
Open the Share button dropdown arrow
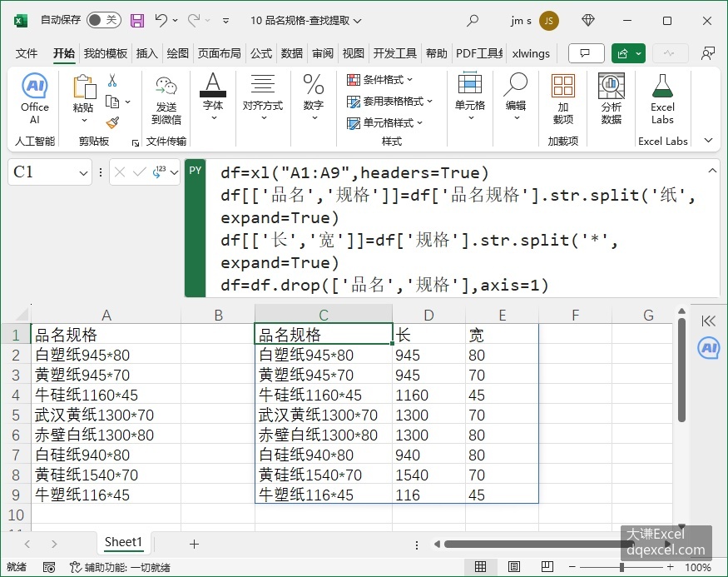point(639,53)
